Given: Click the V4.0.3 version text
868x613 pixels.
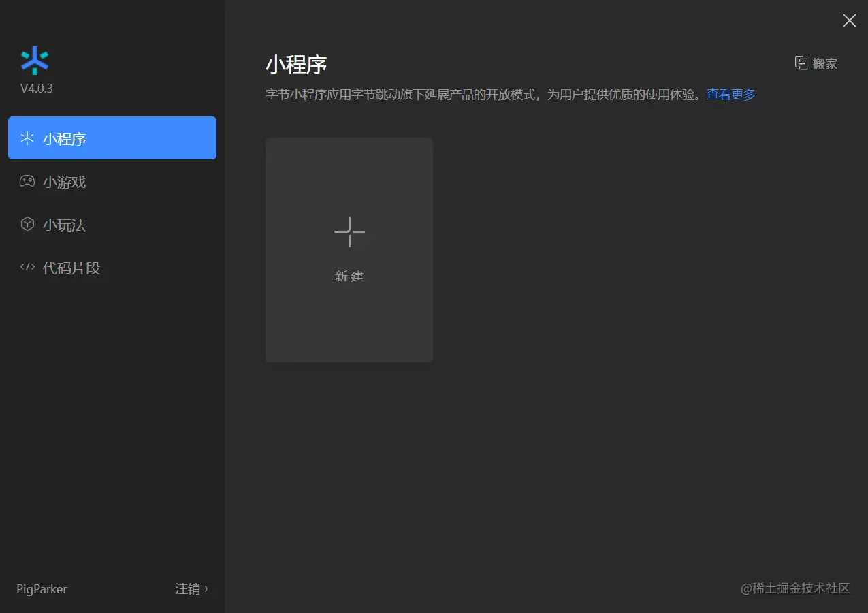Looking at the screenshot, I should click(x=37, y=89).
